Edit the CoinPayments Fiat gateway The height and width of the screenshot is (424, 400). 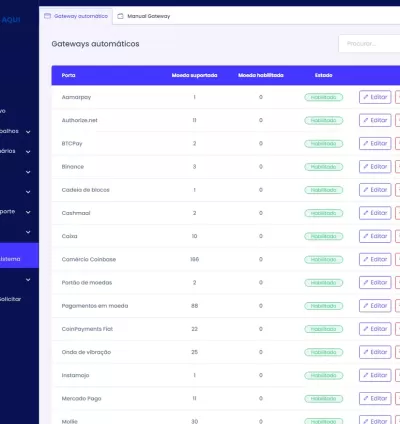pos(375,329)
